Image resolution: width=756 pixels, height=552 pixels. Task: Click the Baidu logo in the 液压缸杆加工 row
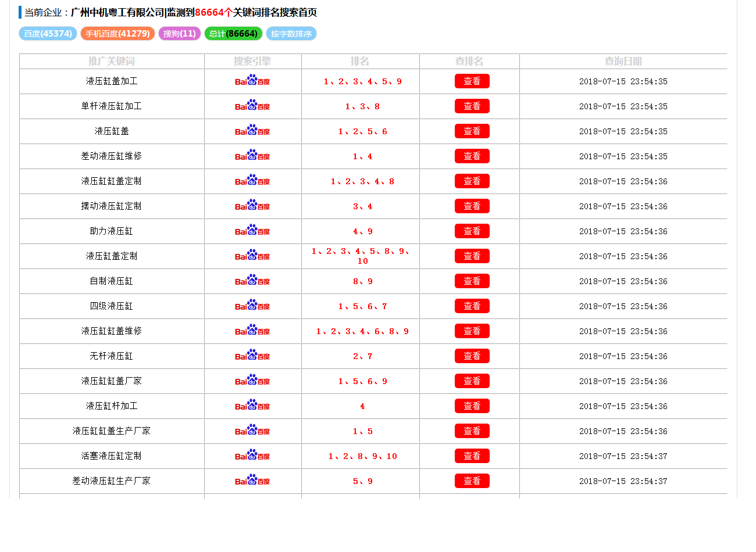[x=252, y=406]
